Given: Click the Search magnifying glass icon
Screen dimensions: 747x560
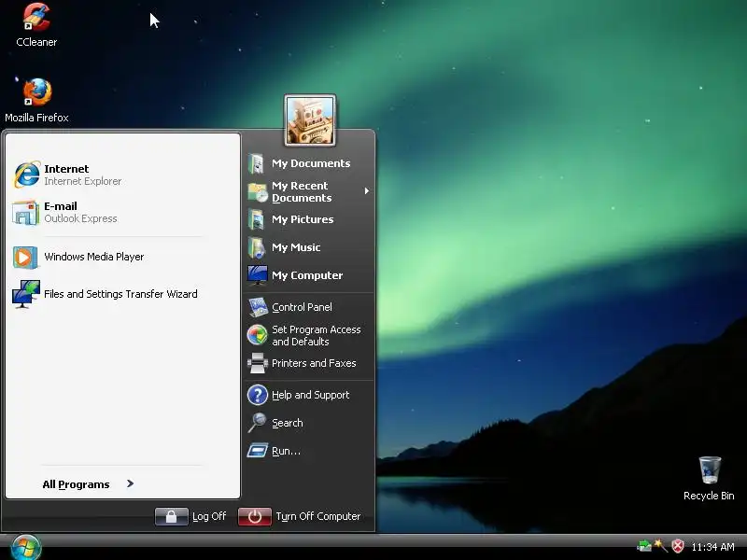Looking at the screenshot, I should (258, 423).
